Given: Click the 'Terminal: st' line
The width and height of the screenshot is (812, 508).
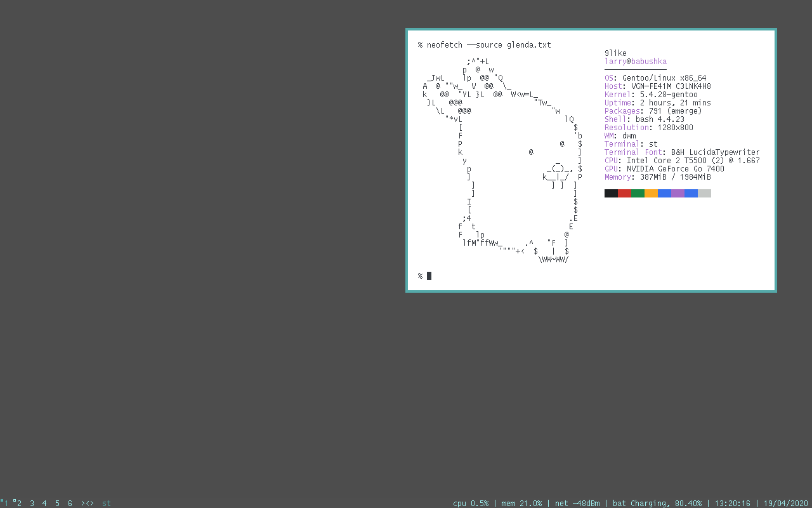Looking at the screenshot, I should [631, 144].
